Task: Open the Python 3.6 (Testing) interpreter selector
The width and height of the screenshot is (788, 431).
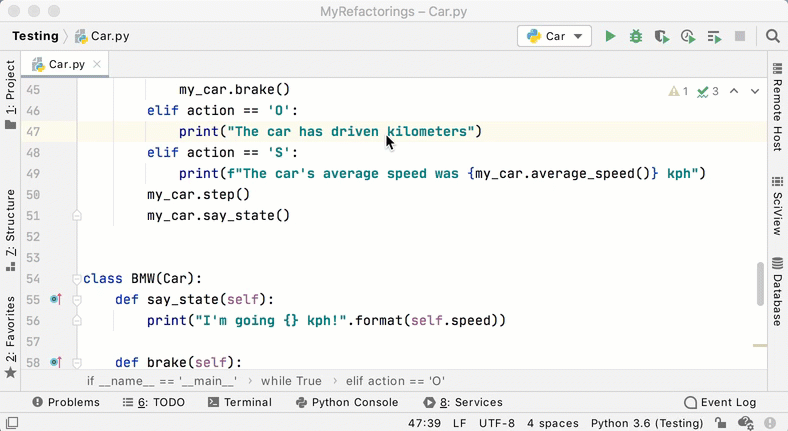Action: (645, 424)
